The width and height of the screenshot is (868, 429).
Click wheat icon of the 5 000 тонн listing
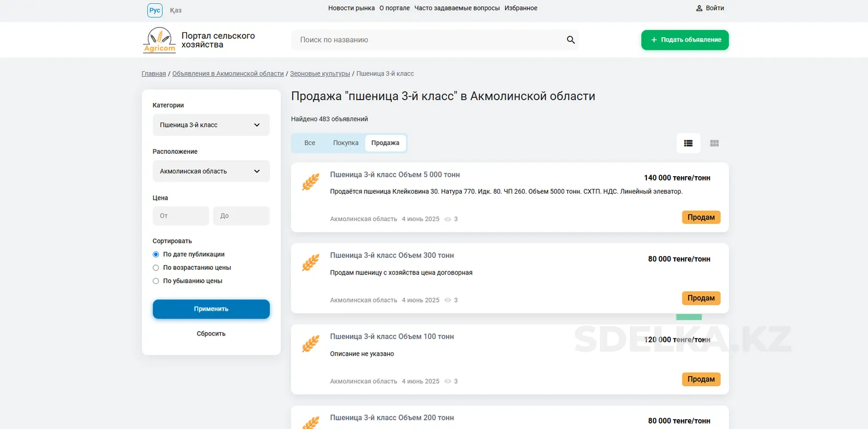pos(310,182)
